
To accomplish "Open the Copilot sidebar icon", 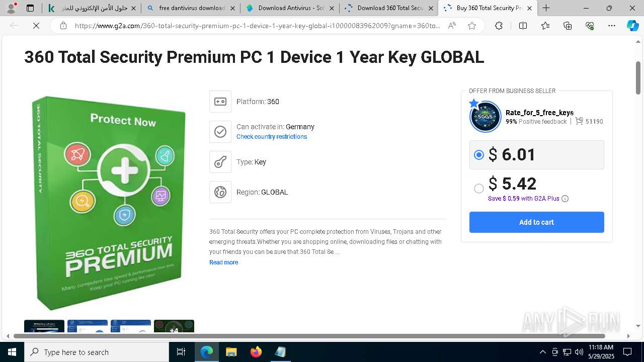I will pos(632,26).
